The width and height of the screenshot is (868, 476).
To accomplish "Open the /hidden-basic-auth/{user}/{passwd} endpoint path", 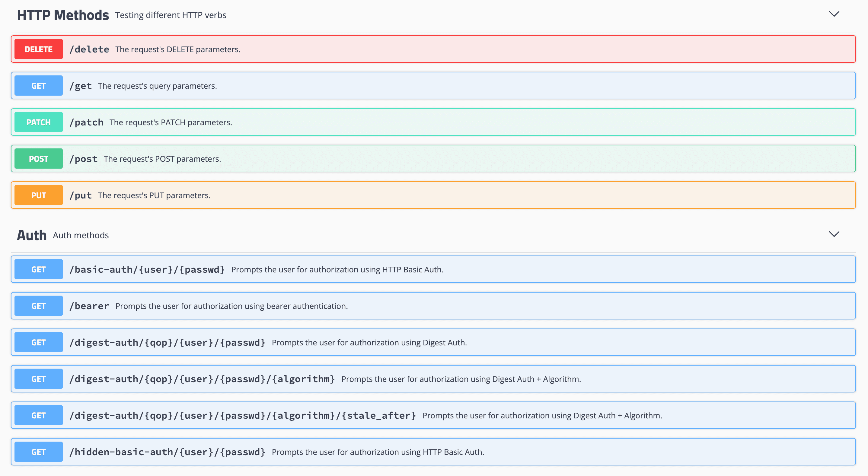I will tap(167, 452).
